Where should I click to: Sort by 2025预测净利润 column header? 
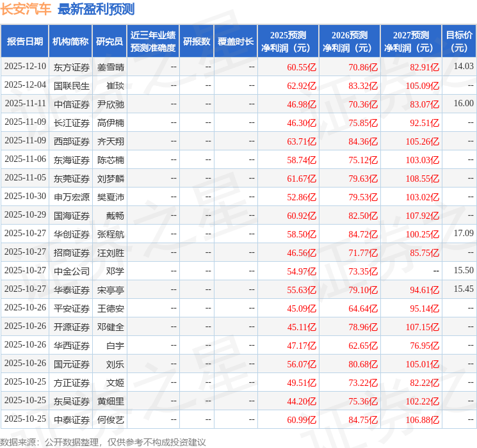(287, 42)
